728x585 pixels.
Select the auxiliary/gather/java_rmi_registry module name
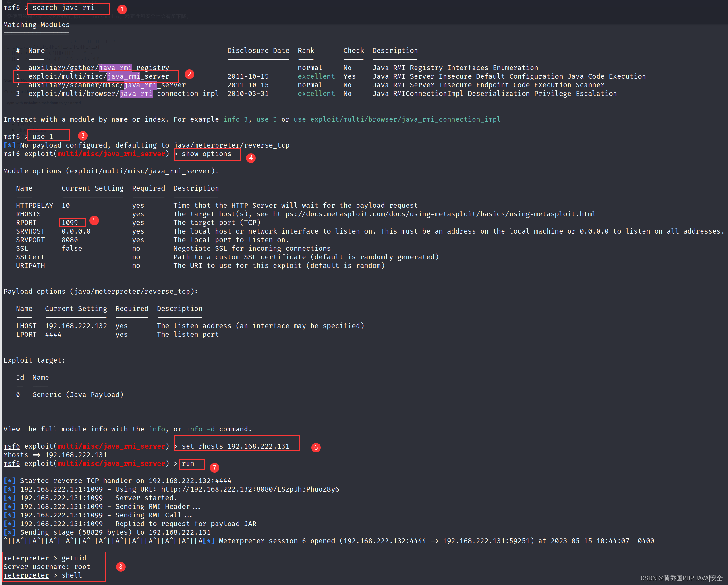[99, 68]
